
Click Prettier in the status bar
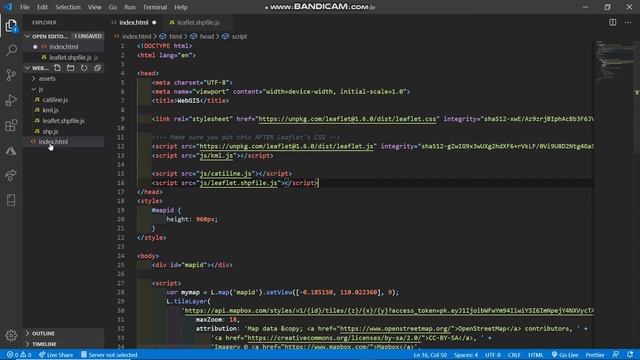coord(595,355)
